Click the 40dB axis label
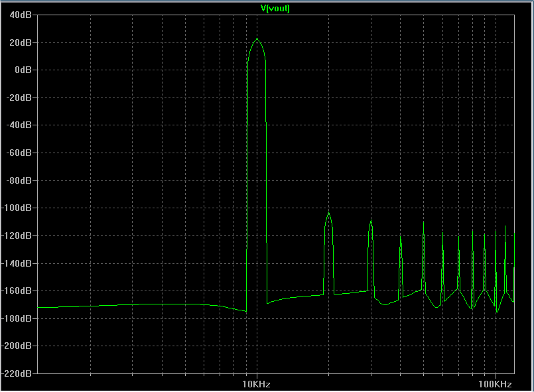This screenshot has width=534, height=392. click(x=21, y=15)
